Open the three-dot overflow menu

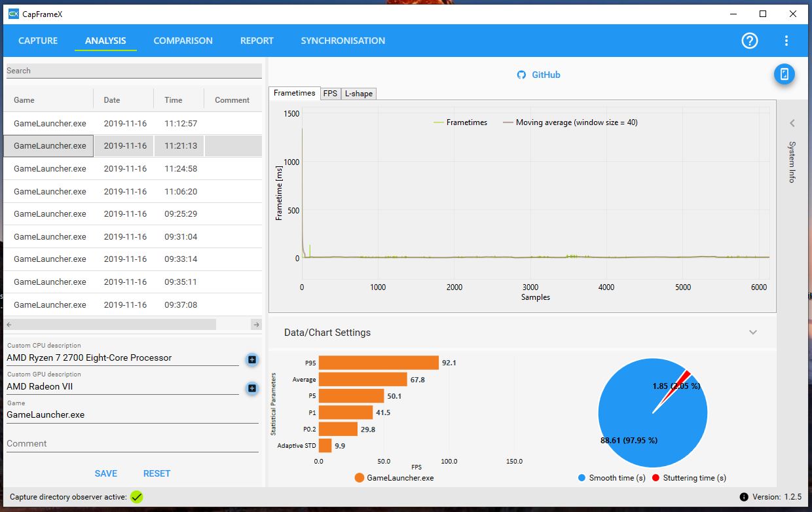786,41
